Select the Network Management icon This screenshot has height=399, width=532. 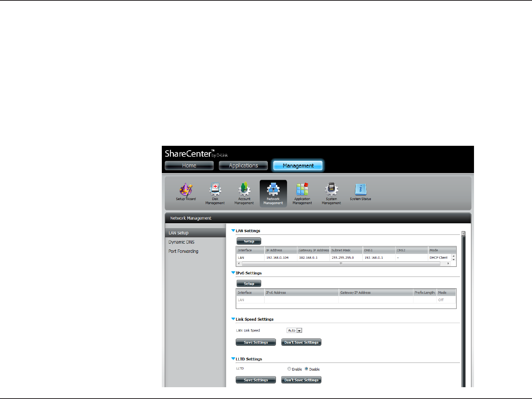click(x=273, y=194)
